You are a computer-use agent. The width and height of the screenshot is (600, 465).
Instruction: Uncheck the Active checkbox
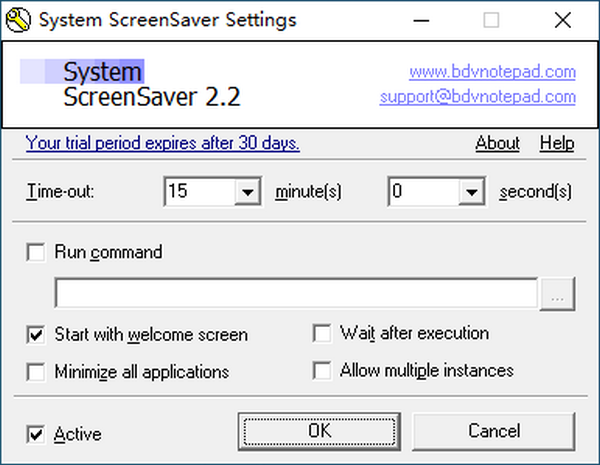click(x=36, y=434)
